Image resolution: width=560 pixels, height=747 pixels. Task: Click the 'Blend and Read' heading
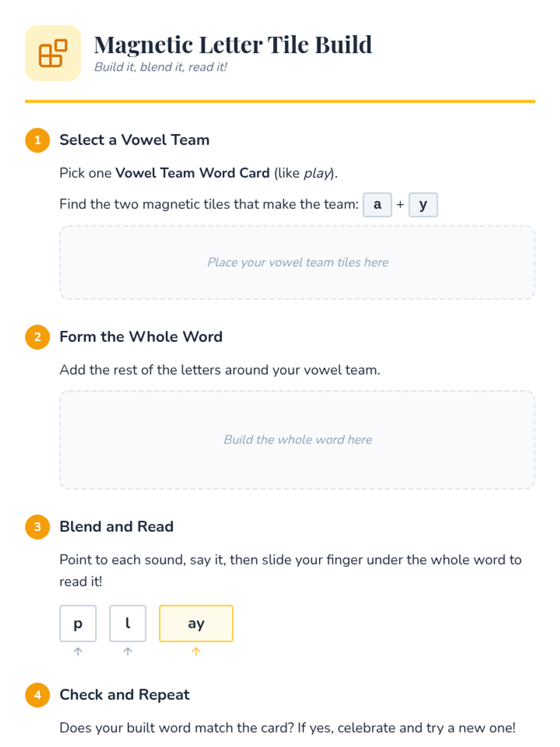[x=117, y=527]
